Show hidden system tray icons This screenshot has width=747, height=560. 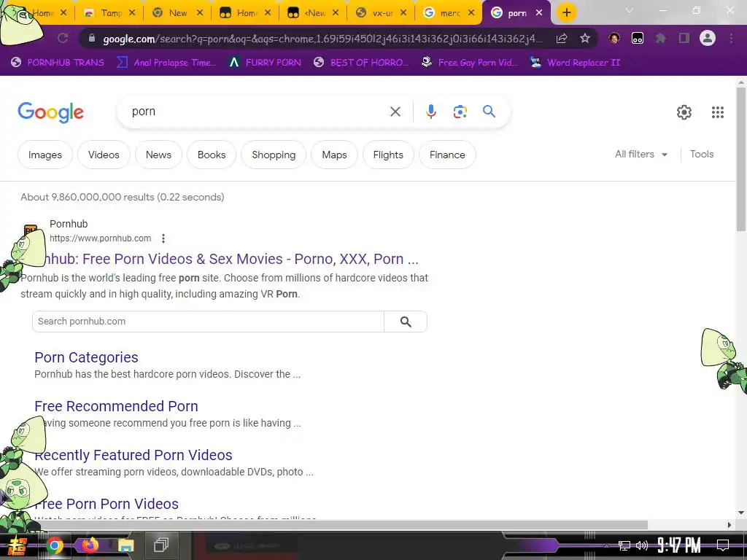[x=606, y=545]
